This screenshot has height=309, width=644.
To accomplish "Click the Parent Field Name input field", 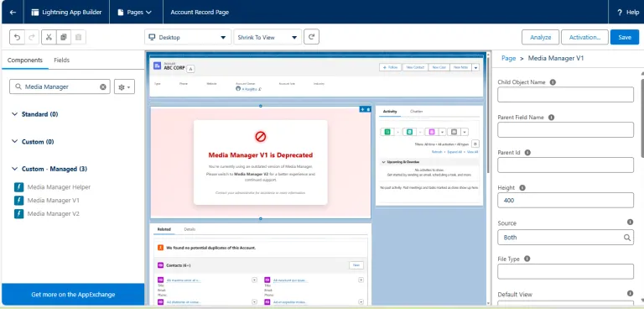I will pyautogui.click(x=565, y=130).
